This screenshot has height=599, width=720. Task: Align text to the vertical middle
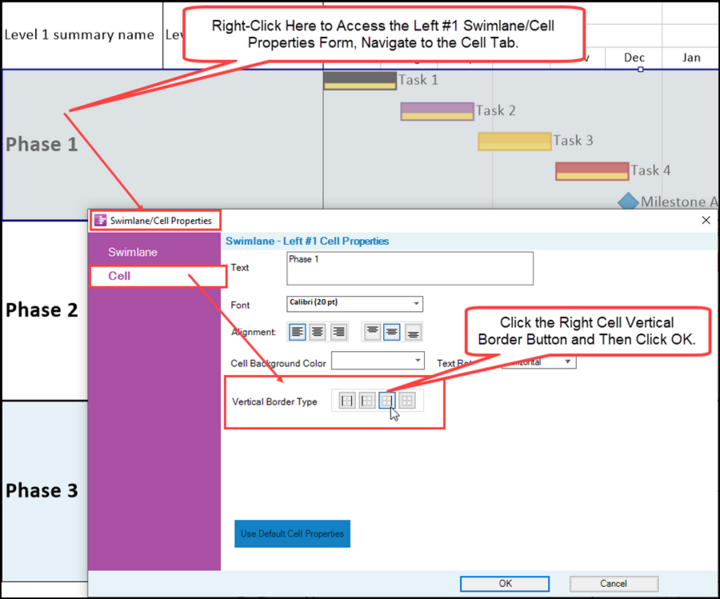pyautogui.click(x=392, y=332)
